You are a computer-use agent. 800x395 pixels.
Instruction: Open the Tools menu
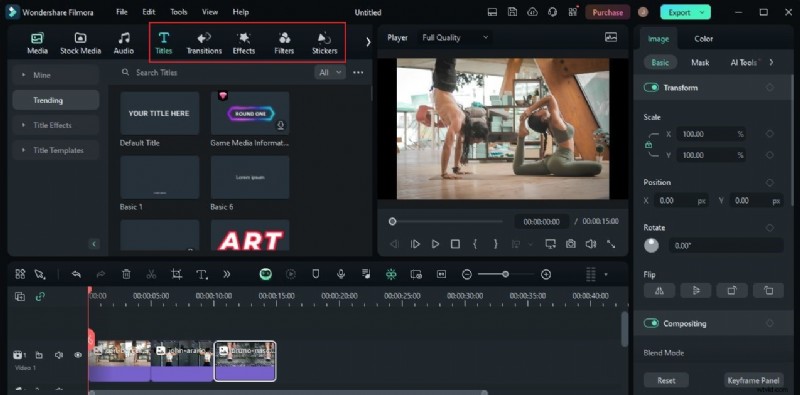click(179, 12)
